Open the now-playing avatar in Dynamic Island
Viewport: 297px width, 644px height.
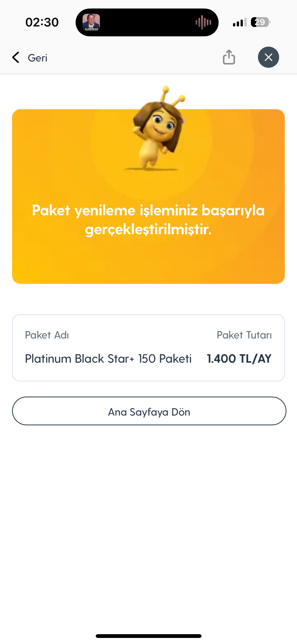click(91, 22)
